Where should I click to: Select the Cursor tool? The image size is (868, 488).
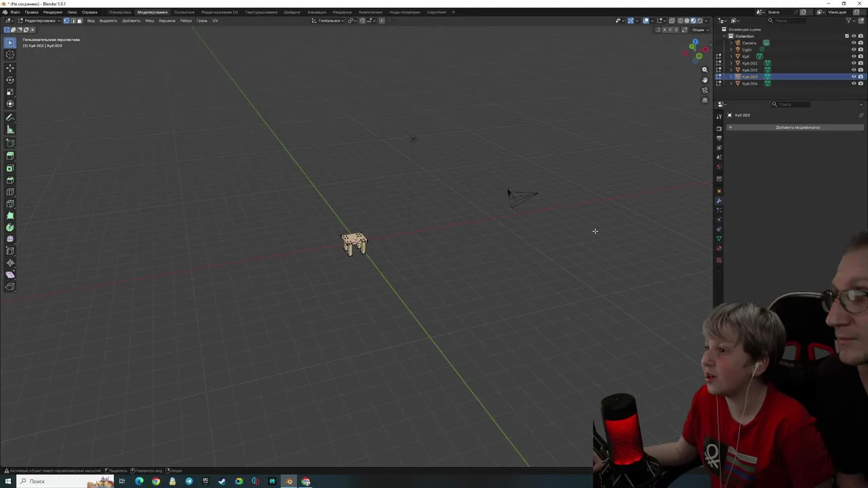(x=10, y=55)
